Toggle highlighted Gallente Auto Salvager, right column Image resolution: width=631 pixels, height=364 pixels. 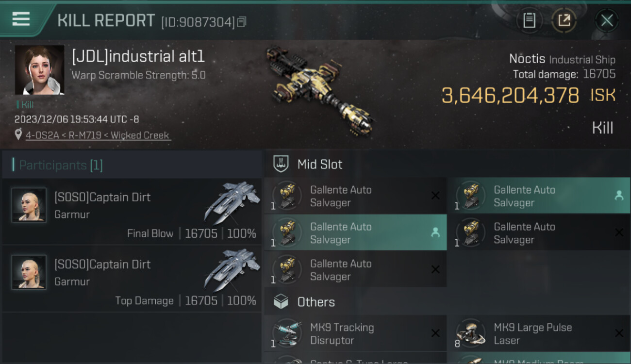click(x=539, y=196)
